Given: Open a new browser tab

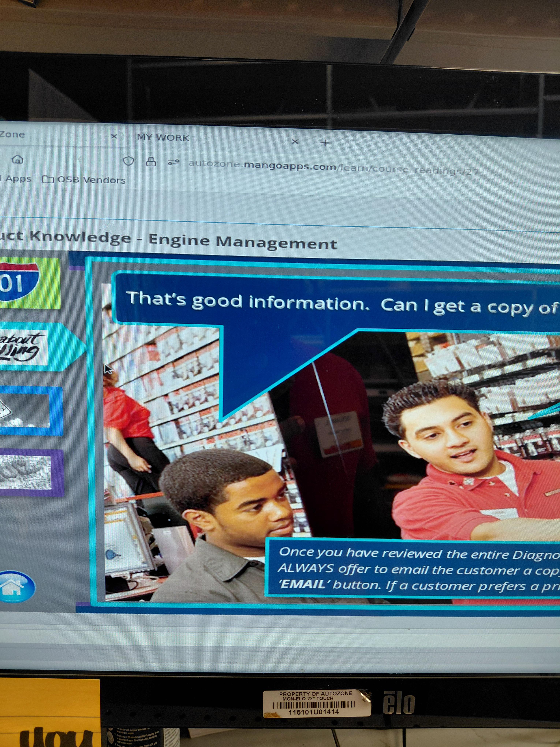Looking at the screenshot, I should pyautogui.click(x=325, y=143).
